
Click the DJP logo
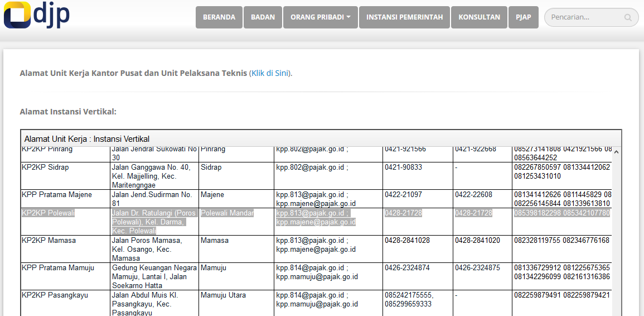tap(37, 15)
